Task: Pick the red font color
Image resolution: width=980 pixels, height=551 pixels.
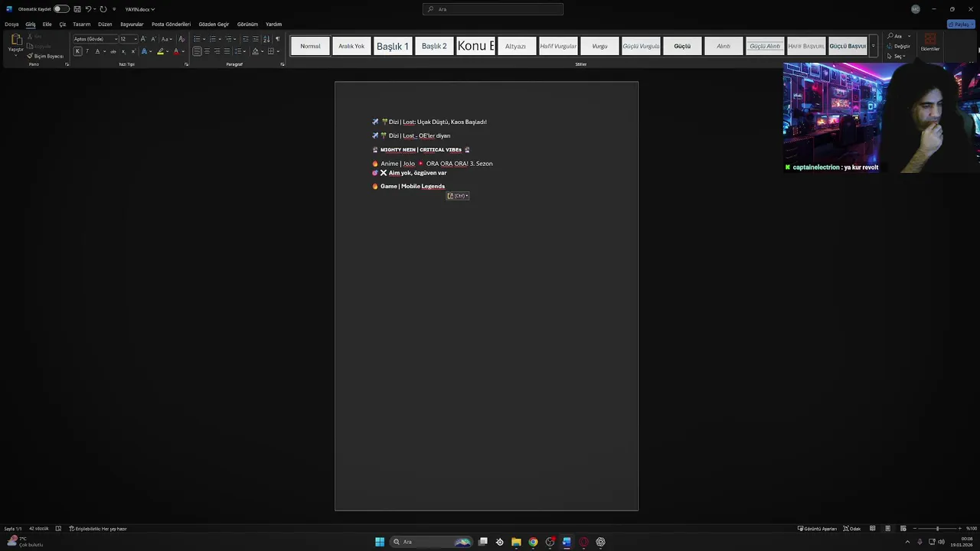Action: [175, 51]
